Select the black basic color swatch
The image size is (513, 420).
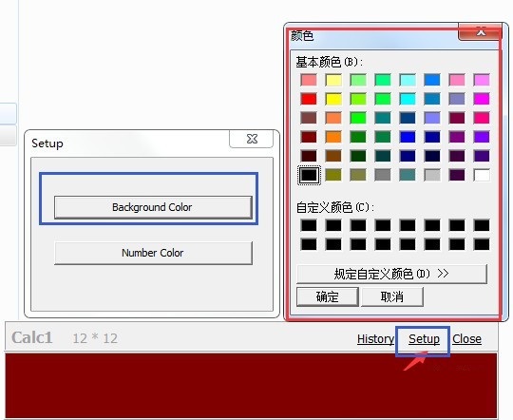click(309, 175)
